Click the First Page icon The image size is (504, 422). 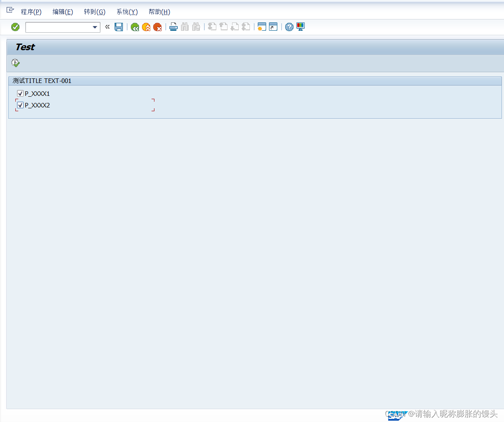click(212, 27)
